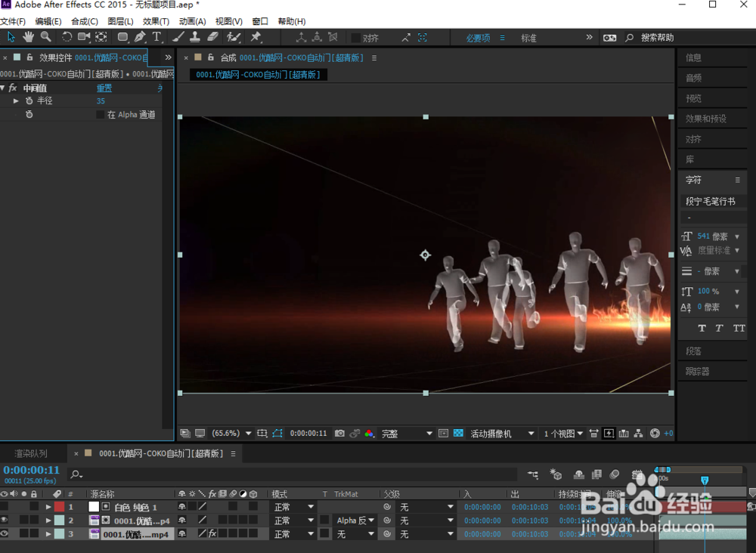Select the Pan Behind anchor point tool
Viewport: 756px width, 553px height.
101,37
